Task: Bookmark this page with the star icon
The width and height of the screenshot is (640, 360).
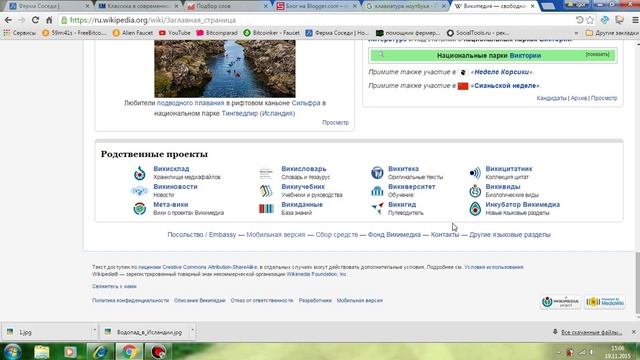Action: (590, 20)
